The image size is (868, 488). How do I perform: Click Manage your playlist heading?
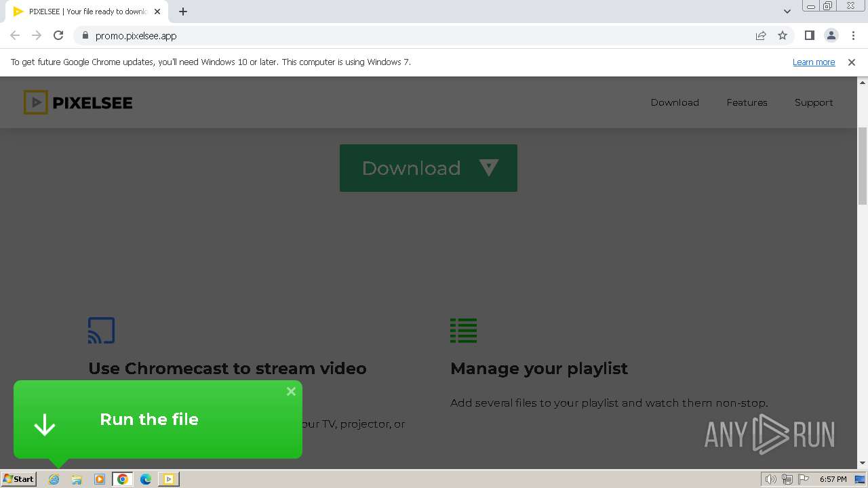click(x=539, y=368)
